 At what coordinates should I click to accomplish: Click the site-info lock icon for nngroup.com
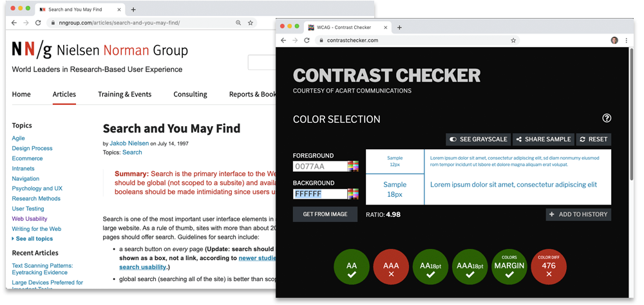(x=52, y=23)
